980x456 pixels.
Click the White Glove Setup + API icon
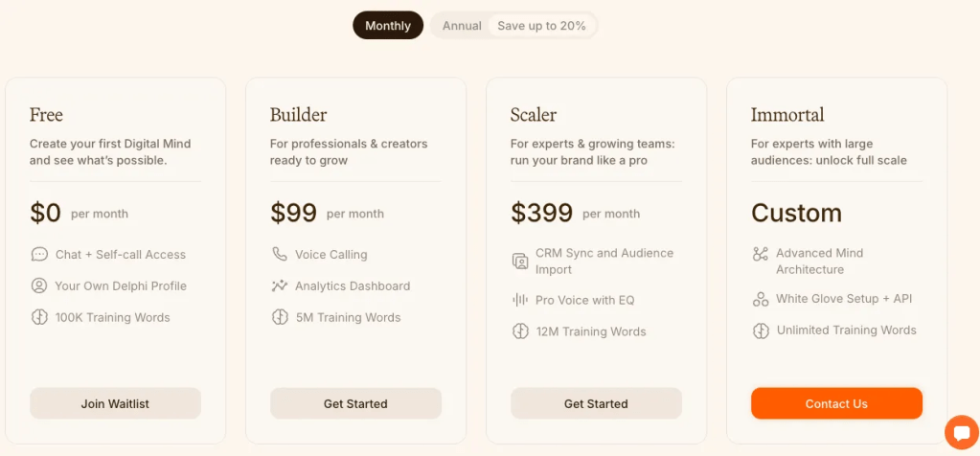[x=761, y=299]
